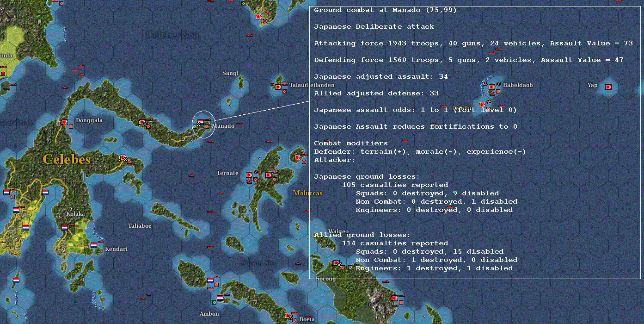
Task: Select the Japanese flag base beside Ternate label
Action: coord(249,175)
